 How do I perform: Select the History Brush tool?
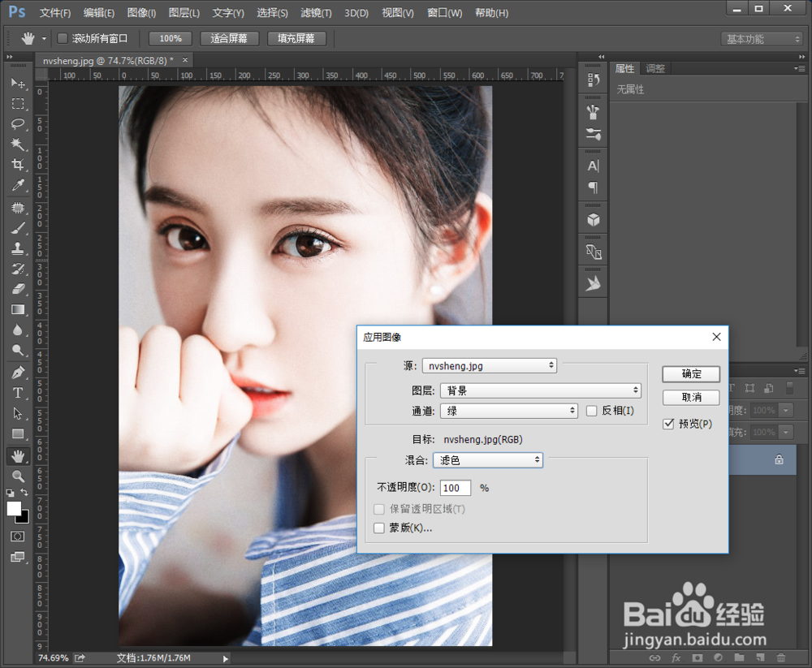tap(18, 269)
